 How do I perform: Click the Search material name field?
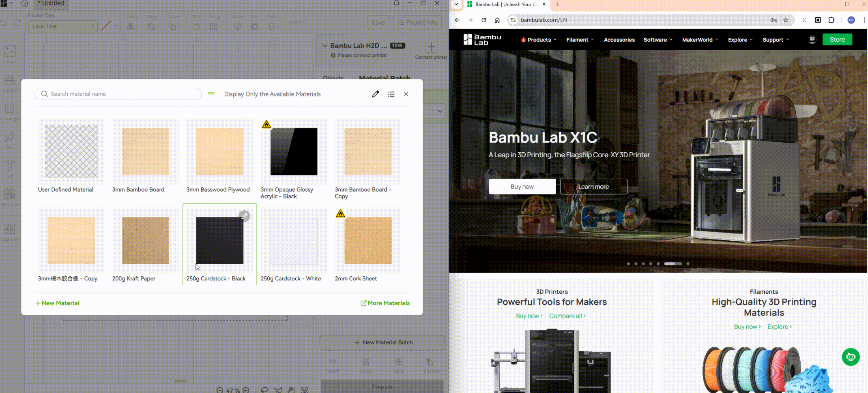(122, 94)
